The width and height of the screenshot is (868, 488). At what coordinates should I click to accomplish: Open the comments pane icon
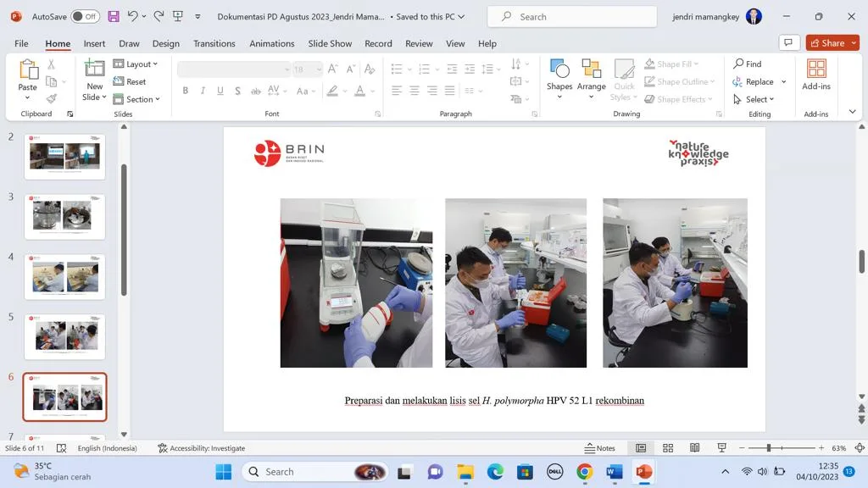(788, 42)
